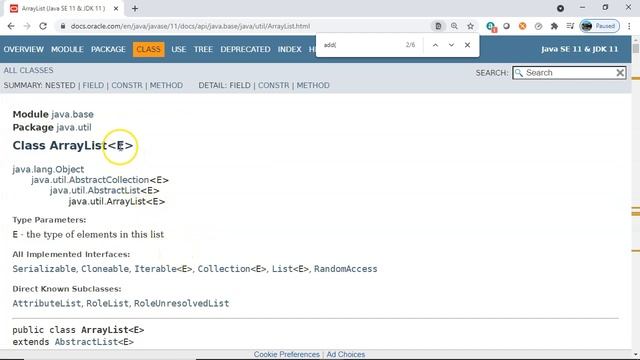Clear the Javadoc search box

click(x=620, y=73)
